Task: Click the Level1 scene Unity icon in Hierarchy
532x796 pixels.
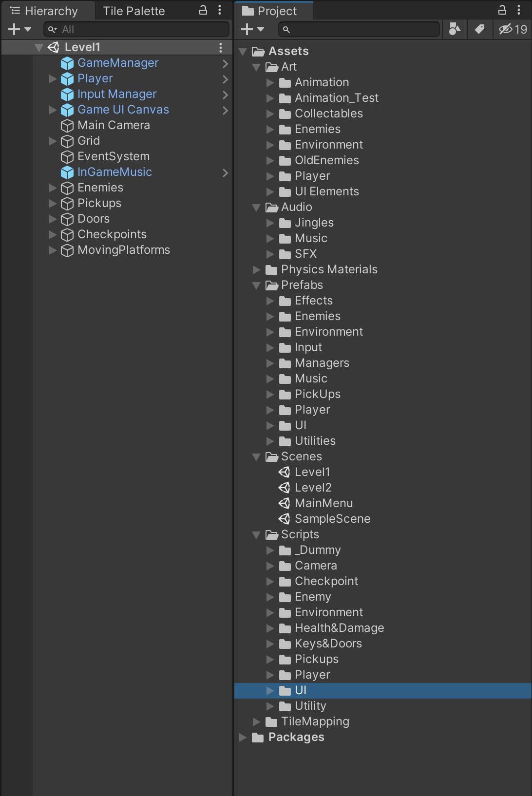Action: coord(54,47)
